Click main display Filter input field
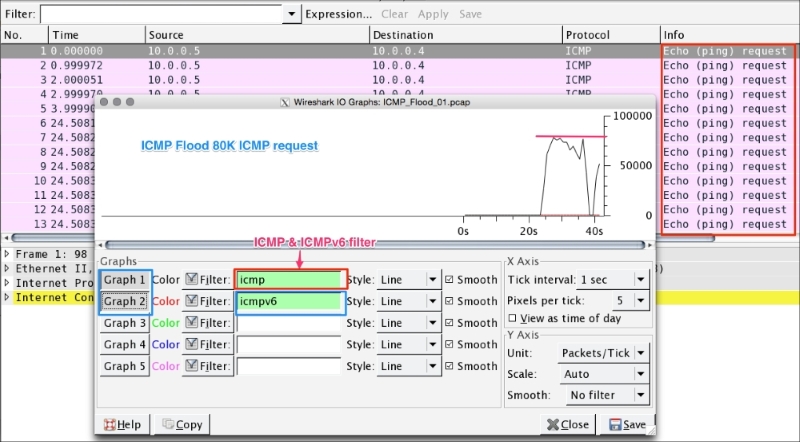This screenshot has height=442, width=800. (x=161, y=14)
